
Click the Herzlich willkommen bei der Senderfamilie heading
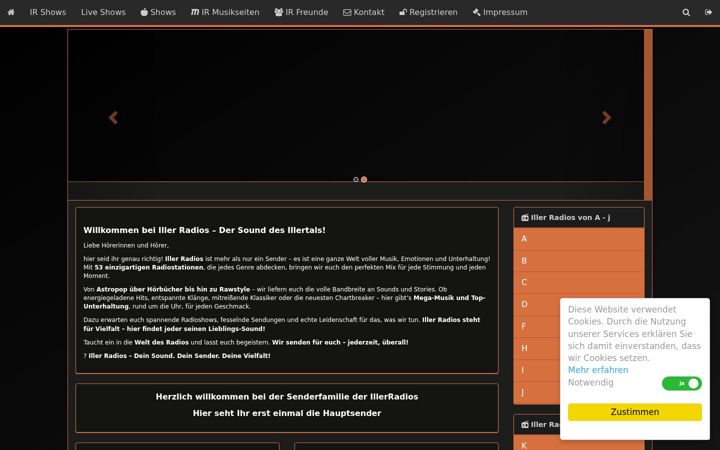(x=287, y=397)
